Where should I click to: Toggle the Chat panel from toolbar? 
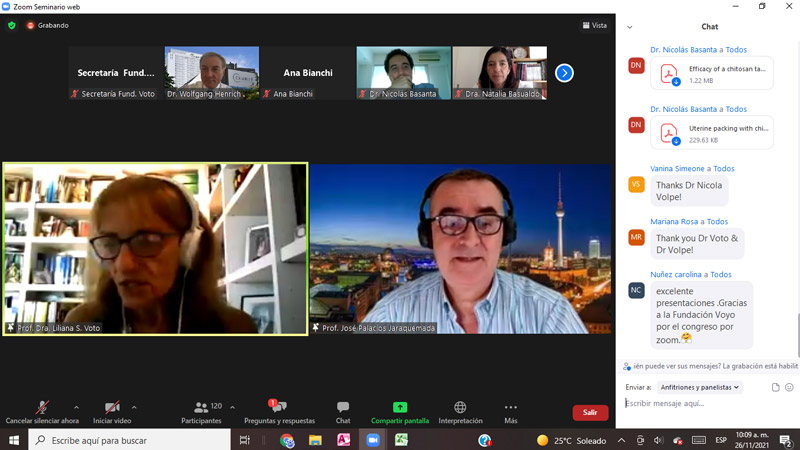click(343, 408)
